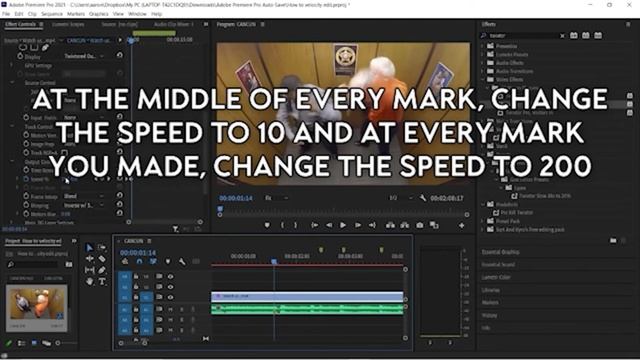Image resolution: width=640 pixels, height=360 pixels.
Task: Open the Graphics menu
Action: click(x=98, y=14)
